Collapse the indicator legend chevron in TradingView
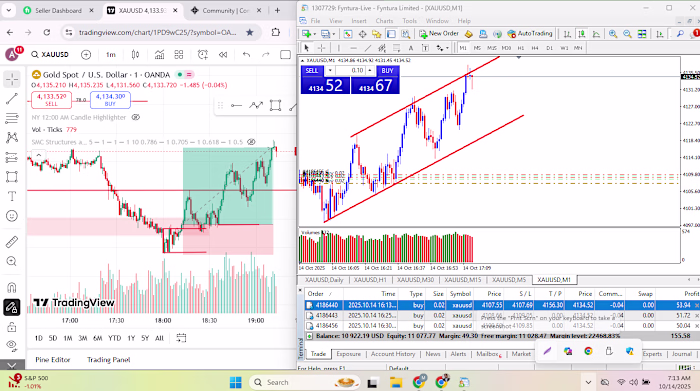This screenshot has height=391, width=700. [x=39, y=155]
